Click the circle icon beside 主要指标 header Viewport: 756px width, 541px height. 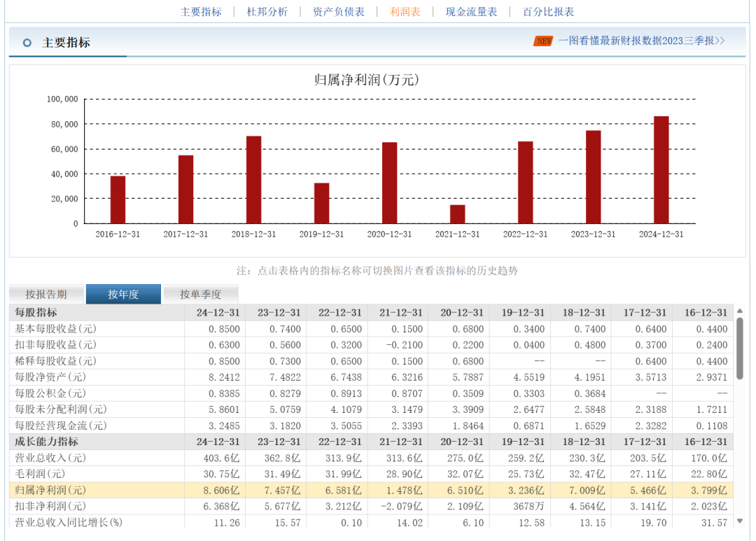tap(27, 43)
